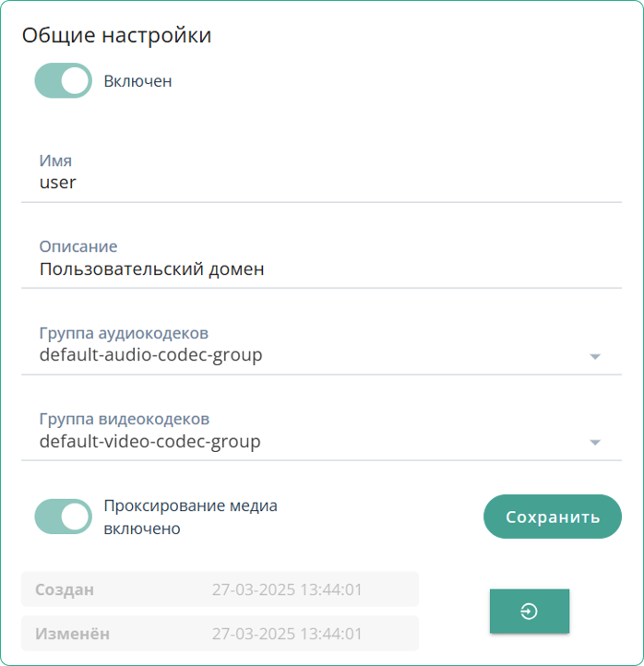Image resolution: width=644 pixels, height=666 pixels.
Task: Click the "Проксирование медиа включено" label
Action: click(190, 517)
